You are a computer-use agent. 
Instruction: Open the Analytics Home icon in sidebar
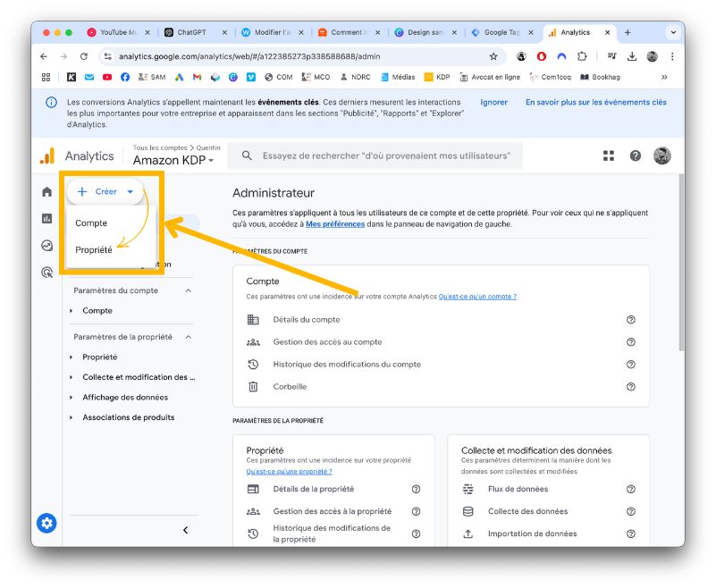point(47,192)
